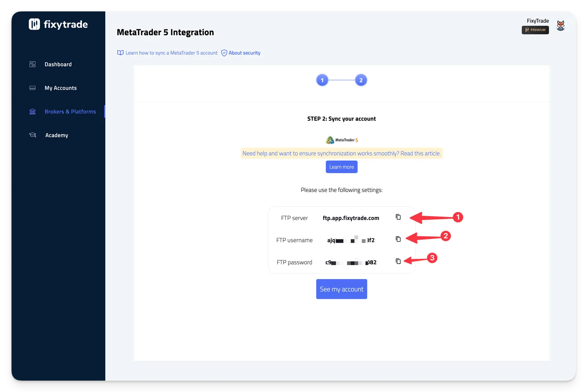Screen dimensions: 587x392
Task: Select the ftp.app.fixytrade.com server text
Action: [351, 218]
